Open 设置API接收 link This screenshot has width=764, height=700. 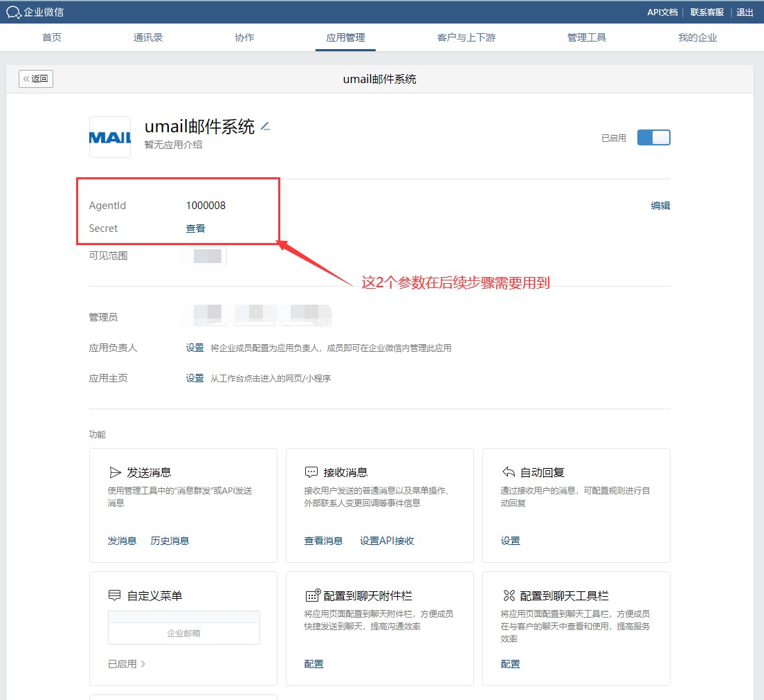[387, 541]
